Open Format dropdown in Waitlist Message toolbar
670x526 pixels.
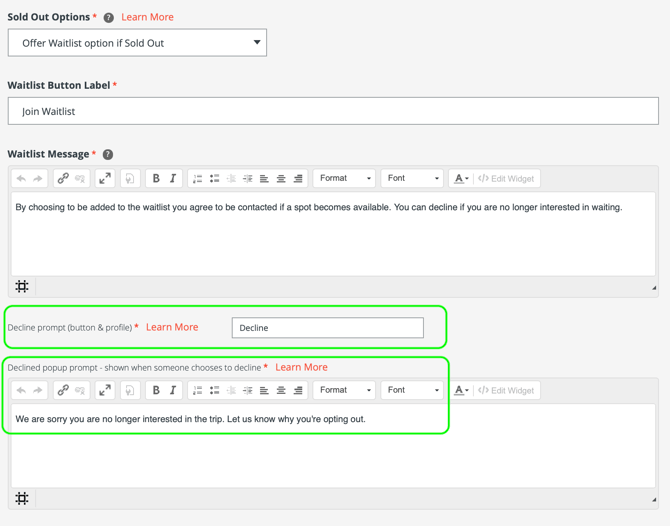coord(345,179)
